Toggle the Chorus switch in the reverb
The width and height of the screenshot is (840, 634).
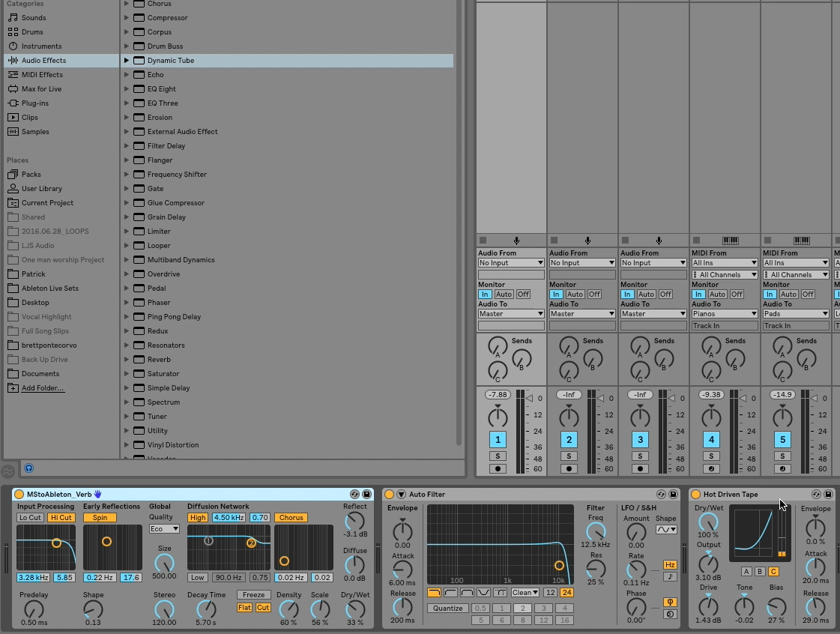pos(291,518)
